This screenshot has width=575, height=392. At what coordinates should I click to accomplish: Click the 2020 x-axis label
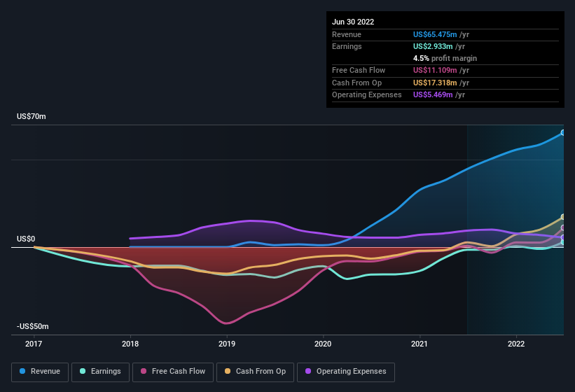click(323, 344)
